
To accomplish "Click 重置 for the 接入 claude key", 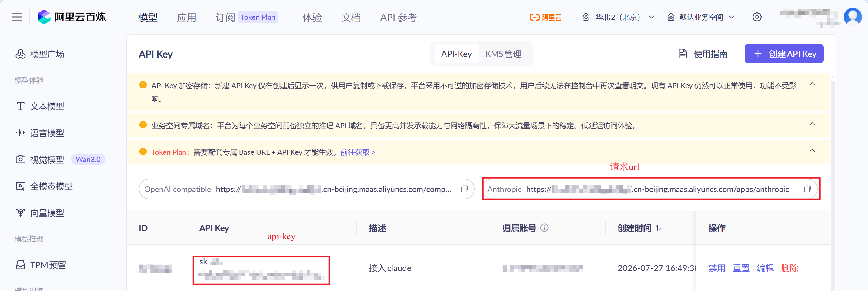I will coord(741,268).
